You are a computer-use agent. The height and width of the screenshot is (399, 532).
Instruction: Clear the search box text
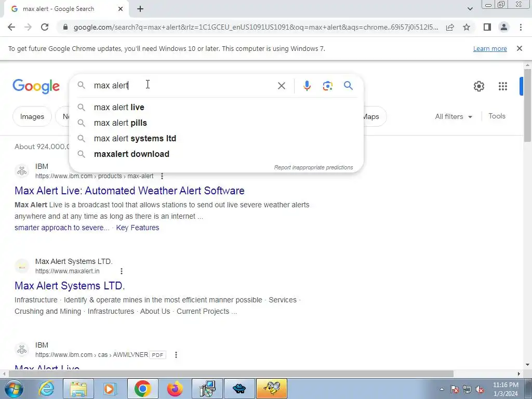(281, 86)
